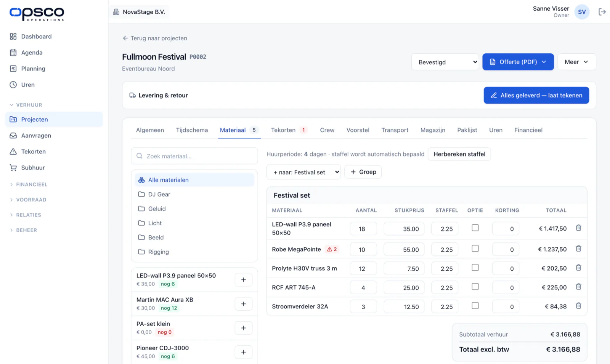Viewport: 610px width, 364px height.
Task: Edit the aantal field for Stroomverdeler 32A
Action: pos(363,307)
